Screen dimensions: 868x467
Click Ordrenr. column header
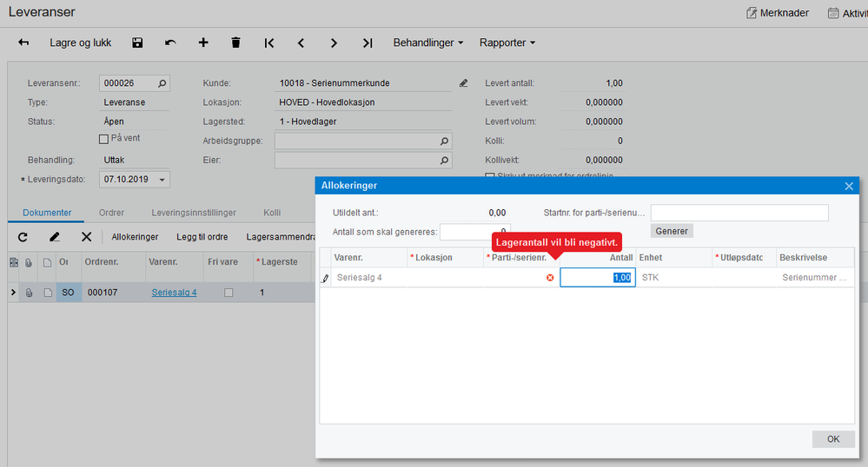114,262
